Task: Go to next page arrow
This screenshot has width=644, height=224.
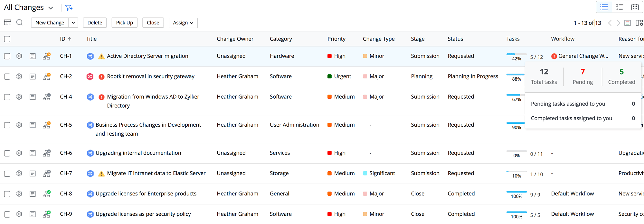Action: point(618,23)
